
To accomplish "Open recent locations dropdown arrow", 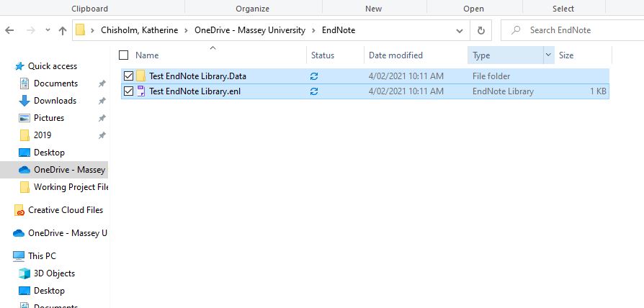I will (48, 30).
